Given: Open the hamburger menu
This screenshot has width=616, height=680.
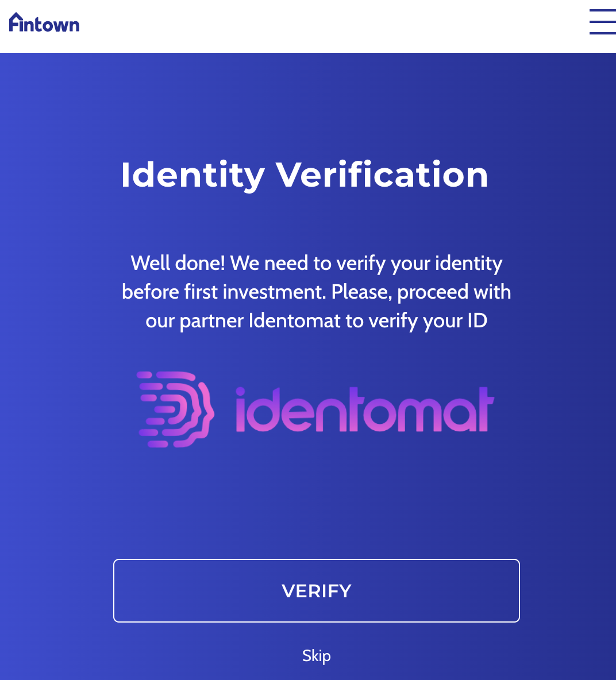Looking at the screenshot, I should pyautogui.click(x=602, y=22).
